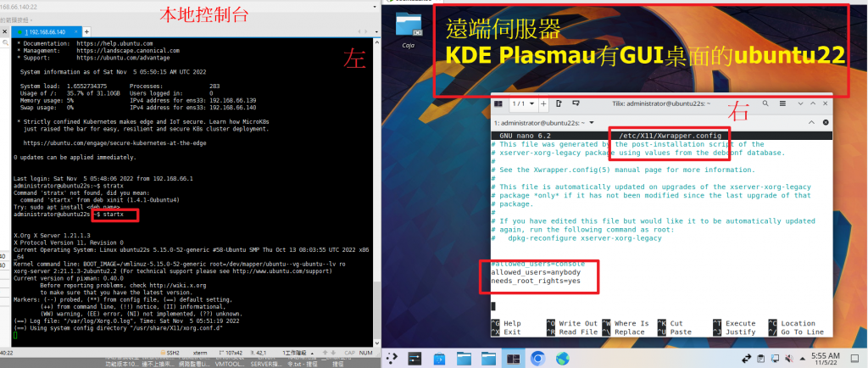
Task: Open the terminal title dropdown administrator@ubuntu22s
Action: [x=543, y=123]
